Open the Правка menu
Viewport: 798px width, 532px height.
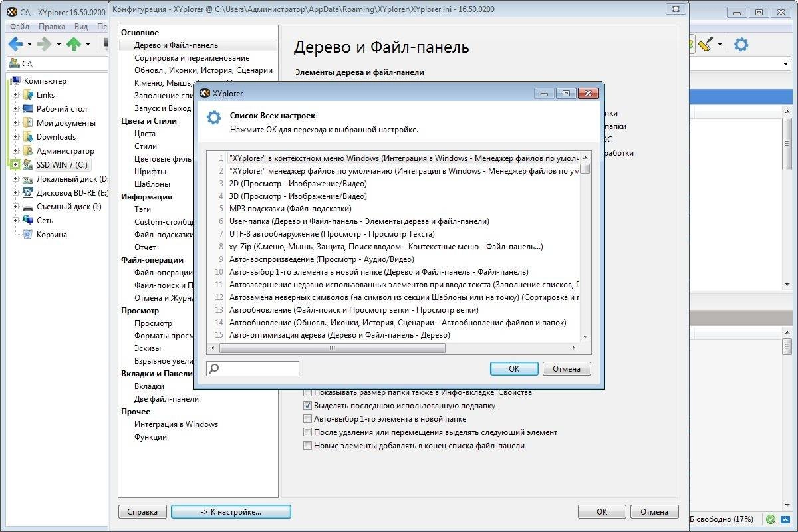tap(52, 26)
